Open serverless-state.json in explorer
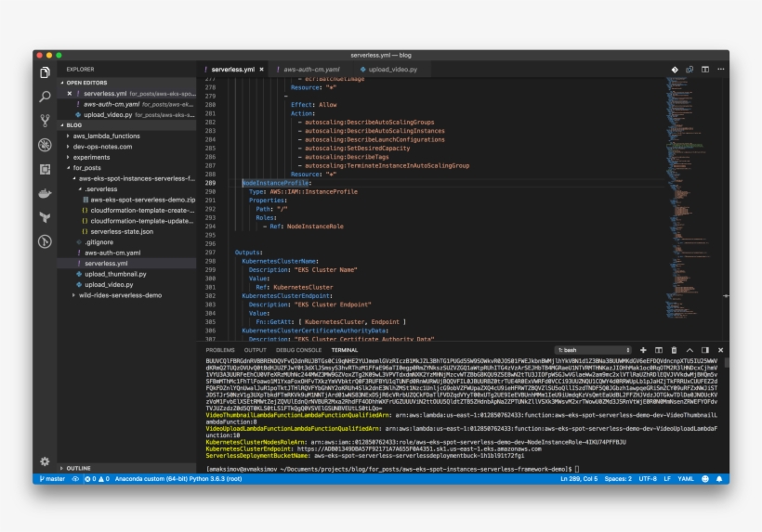Viewport: 762px width, 532px height. 122,231
